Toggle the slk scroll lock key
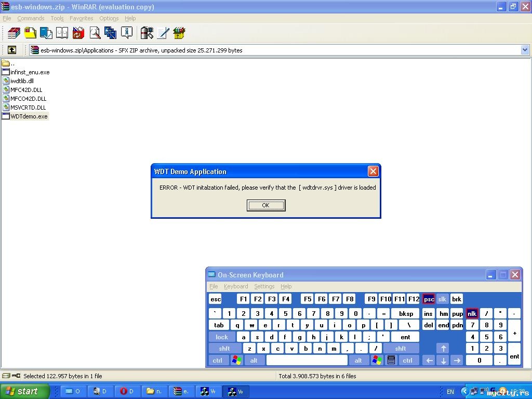This screenshot has width=532, height=399. point(442,299)
